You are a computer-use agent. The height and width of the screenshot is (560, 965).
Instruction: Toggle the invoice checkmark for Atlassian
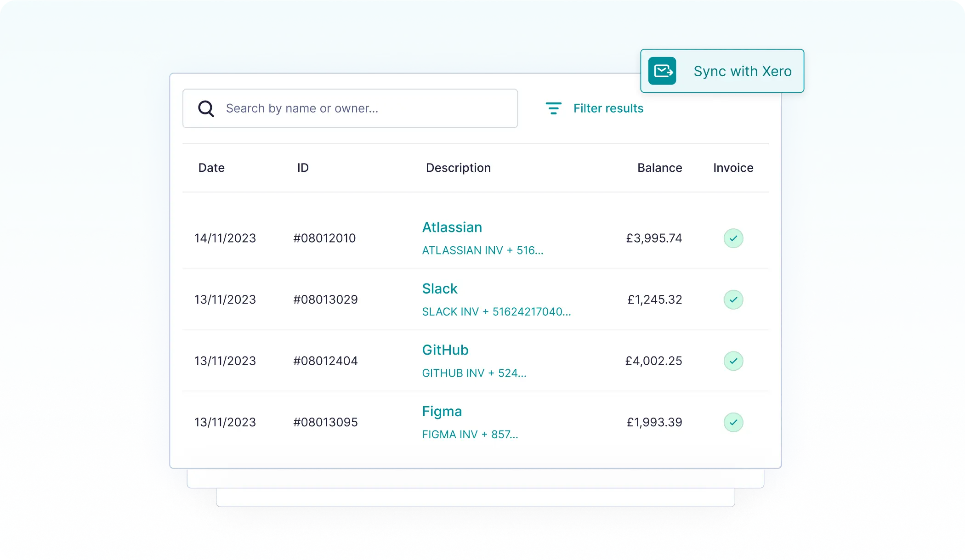[x=733, y=238]
